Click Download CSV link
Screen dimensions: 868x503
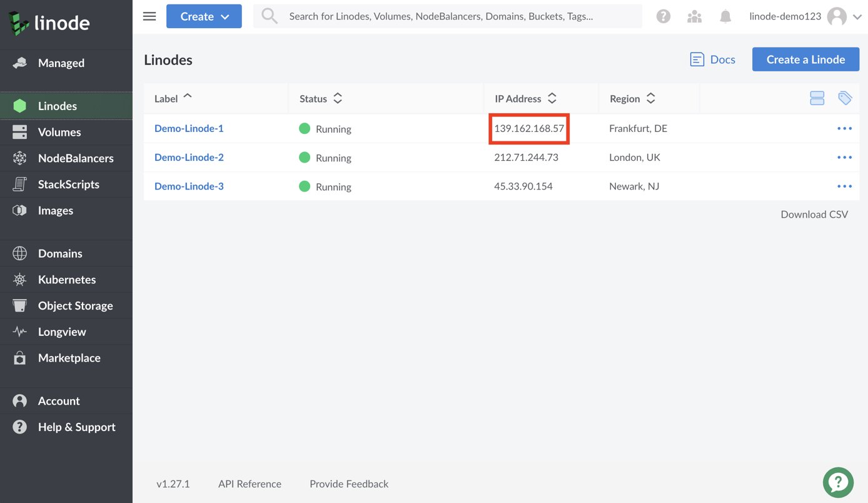point(814,214)
